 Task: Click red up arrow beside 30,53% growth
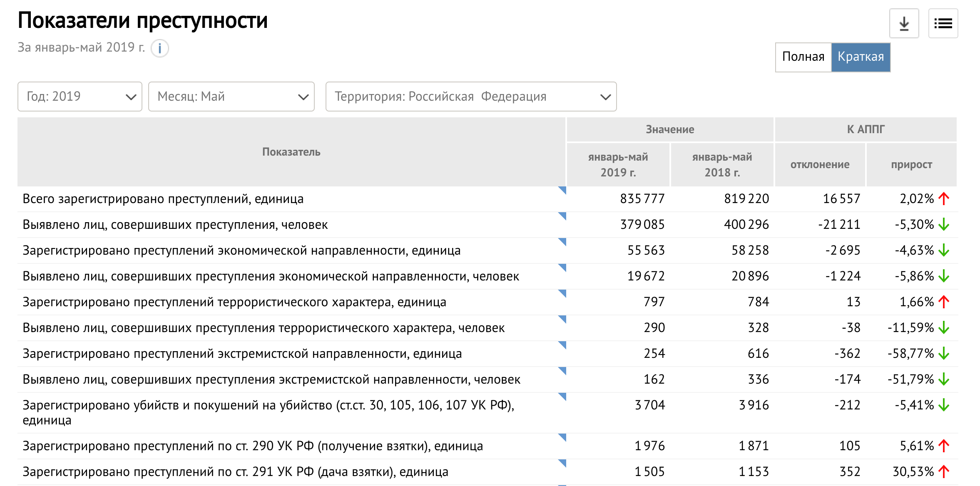point(944,471)
